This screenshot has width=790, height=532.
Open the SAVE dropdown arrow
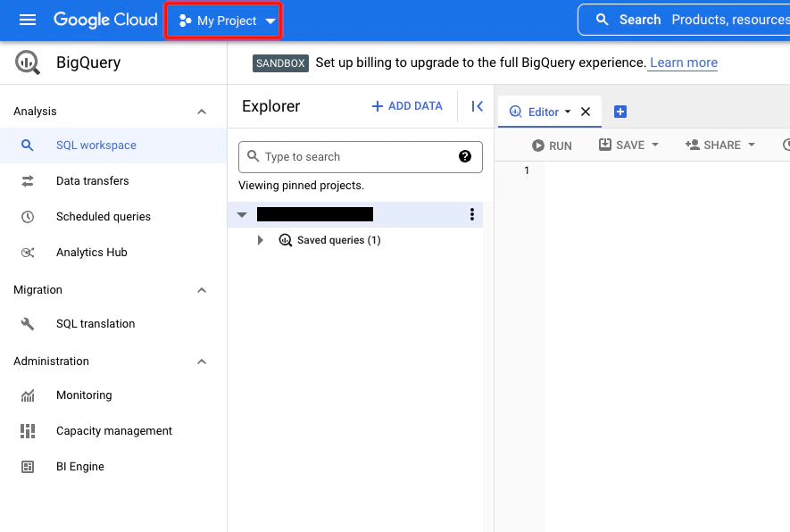click(655, 145)
